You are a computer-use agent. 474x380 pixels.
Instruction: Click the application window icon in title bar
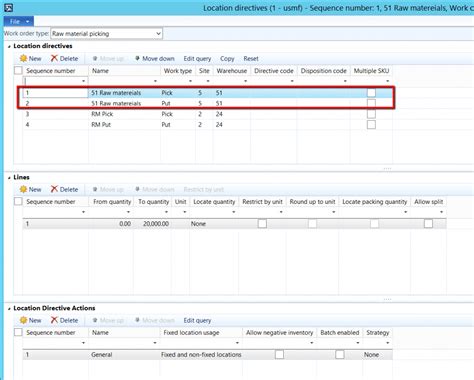coord(9,7)
